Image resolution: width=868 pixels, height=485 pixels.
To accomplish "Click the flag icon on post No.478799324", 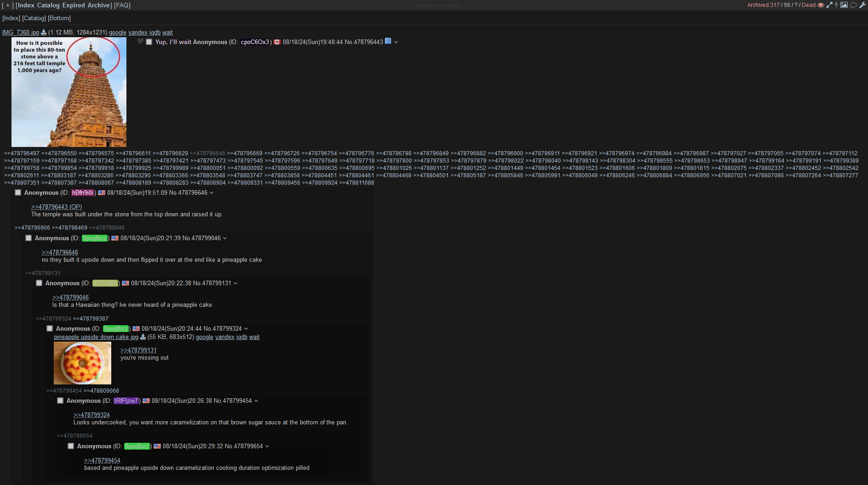I will click(136, 328).
